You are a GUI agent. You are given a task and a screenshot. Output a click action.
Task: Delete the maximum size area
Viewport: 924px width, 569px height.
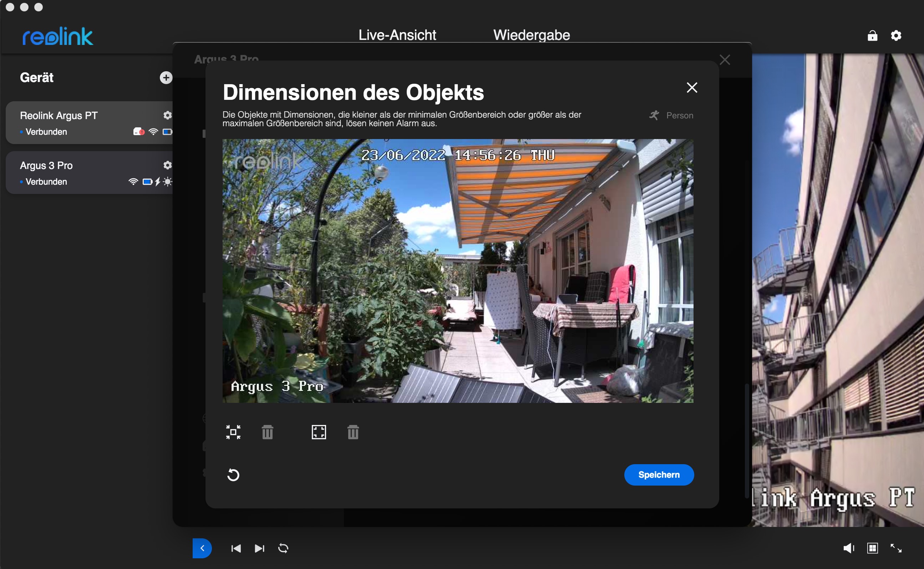pyautogui.click(x=353, y=432)
